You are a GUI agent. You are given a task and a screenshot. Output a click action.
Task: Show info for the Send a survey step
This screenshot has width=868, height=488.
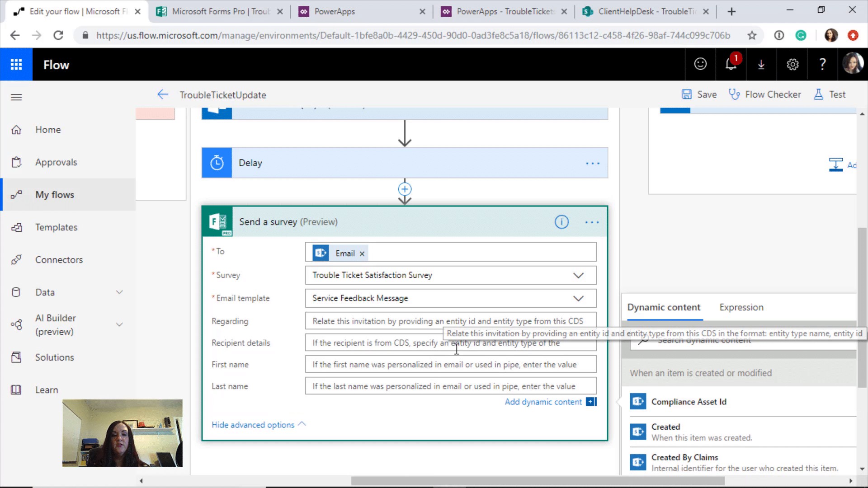(561, 222)
